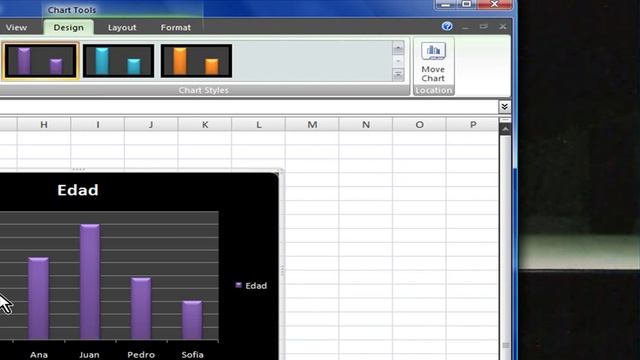The width and height of the screenshot is (640, 360).
Task: Restore the workbook window inside ribbon
Action: [x=484, y=27]
